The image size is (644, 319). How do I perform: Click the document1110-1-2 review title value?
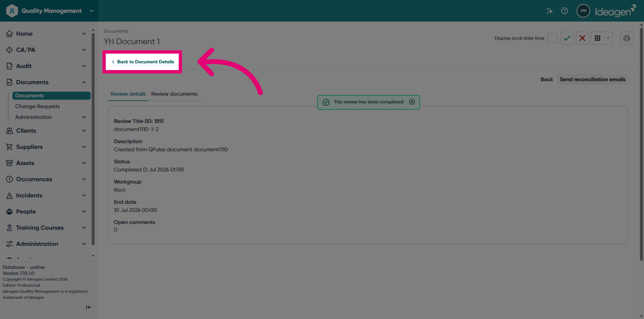tap(136, 129)
